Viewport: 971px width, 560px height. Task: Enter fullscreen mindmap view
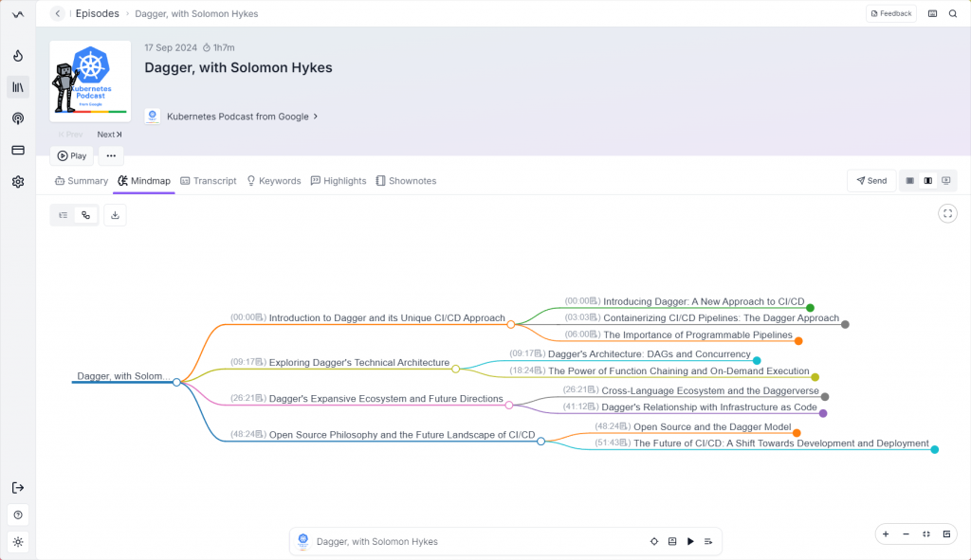point(947,213)
